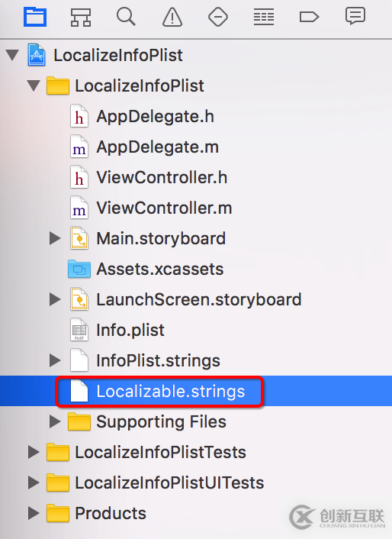Open ViewController.m source file
This screenshot has width=392, height=539.
(x=164, y=208)
